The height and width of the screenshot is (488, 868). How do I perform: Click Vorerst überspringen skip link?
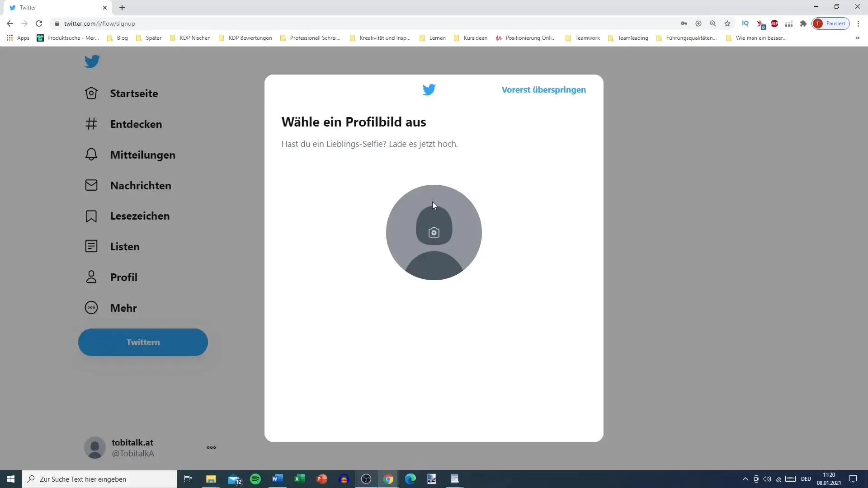[544, 89]
